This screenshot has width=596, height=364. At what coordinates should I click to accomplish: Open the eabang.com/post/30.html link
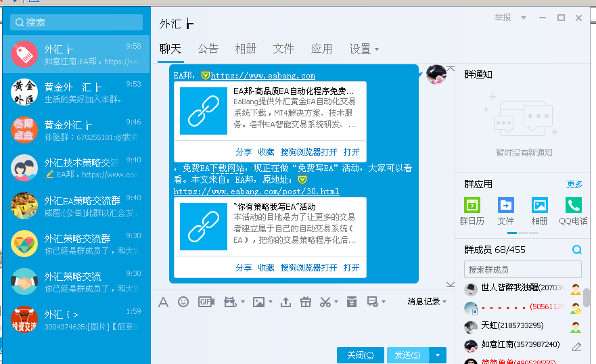coord(256,191)
